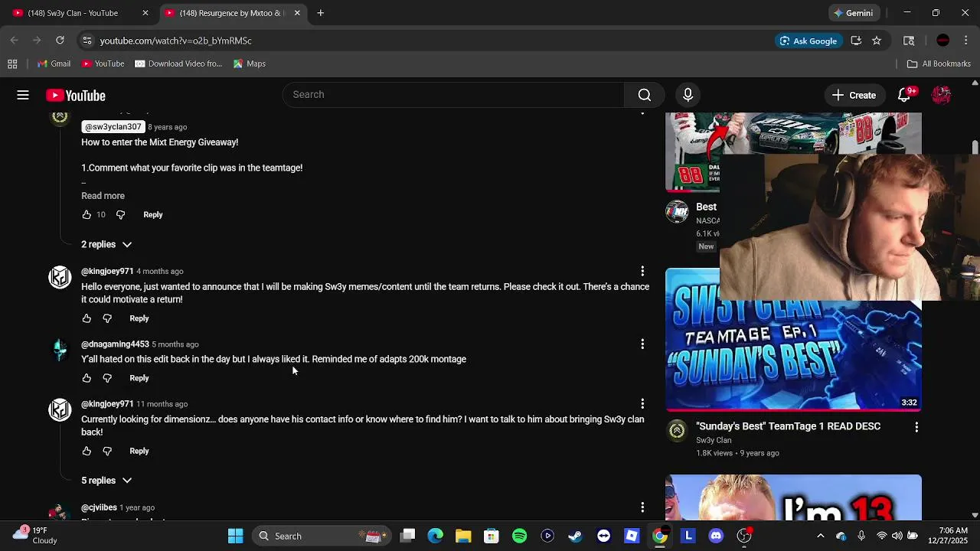The height and width of the screenshot is (551, 980).
Task: Open Steam from the taskbar
Action: click(x=575, y=536)
